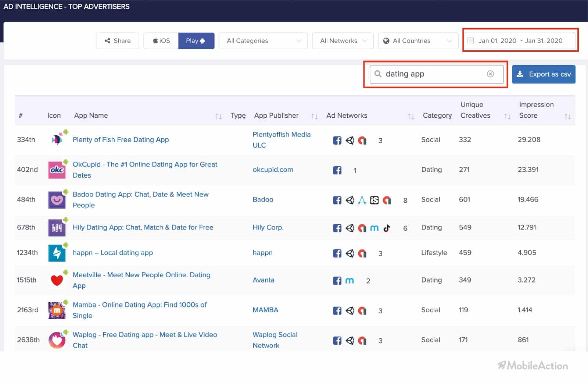Viewport: 588px width, 384px height.
Task: Click MoPub 'm' icon in Hily row
Action: pos(374,228)
